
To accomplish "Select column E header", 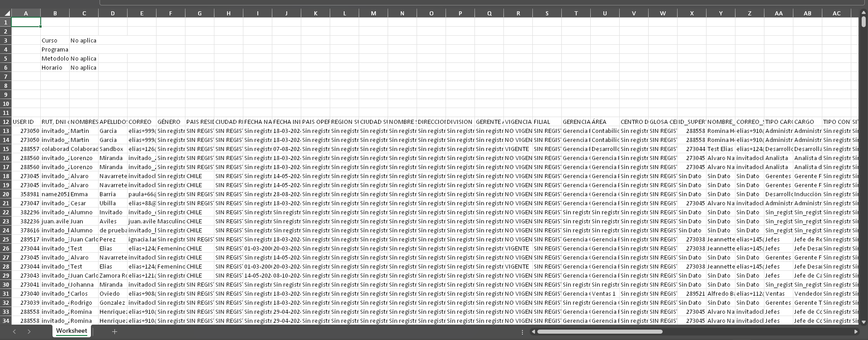I will pos(142,13).
